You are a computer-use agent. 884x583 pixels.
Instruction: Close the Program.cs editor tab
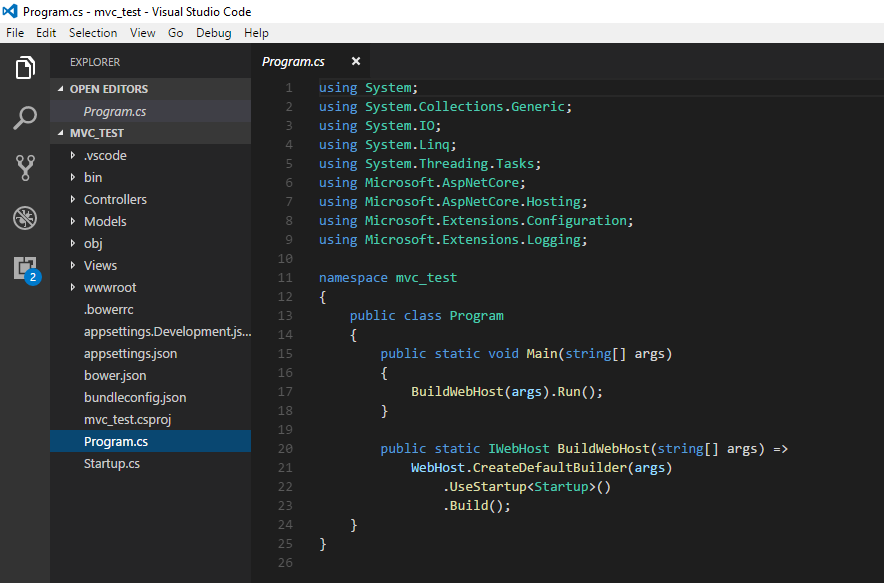pyautogui.click(x=356, y=61)
